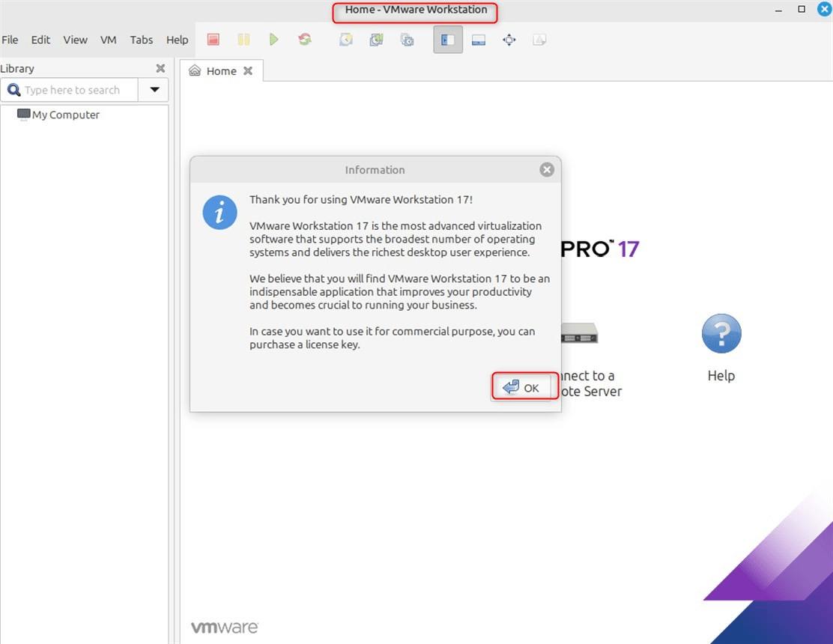
Task: Click the Connect to a Remote Server icon
Action: point(579,333)
